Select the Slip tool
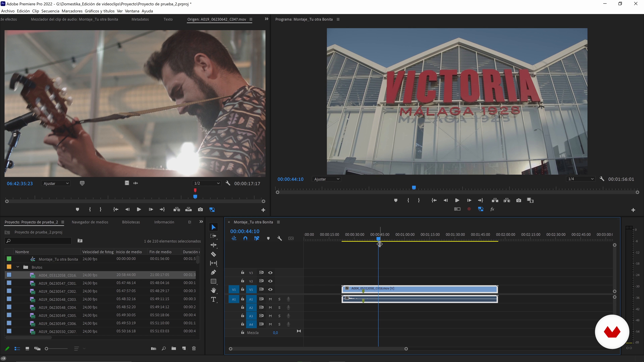This screenshot has height=362, width=644. (x=213, y=263)
